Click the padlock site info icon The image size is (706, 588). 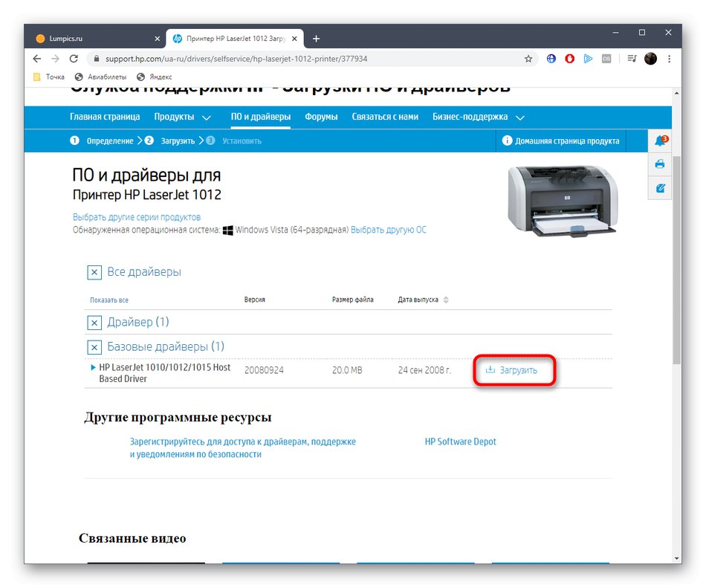point(96,59)
